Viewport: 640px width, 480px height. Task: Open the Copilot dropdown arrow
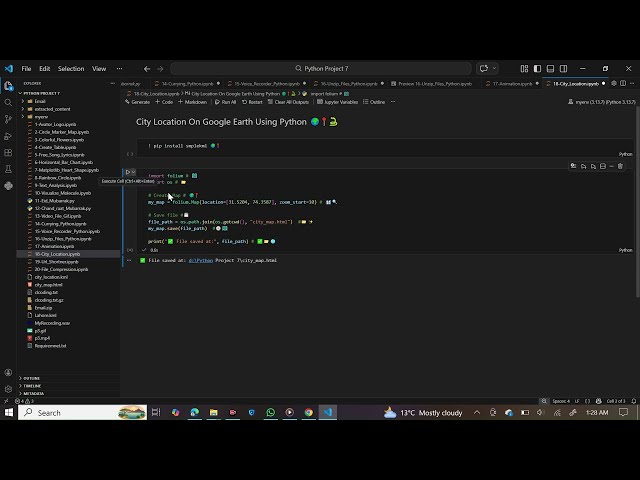[494, 69]
